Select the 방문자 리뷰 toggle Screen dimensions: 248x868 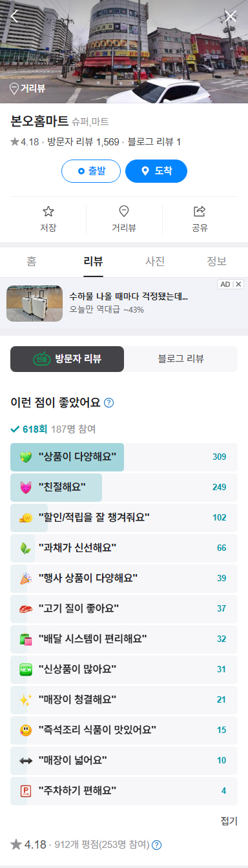coord(67,359)
